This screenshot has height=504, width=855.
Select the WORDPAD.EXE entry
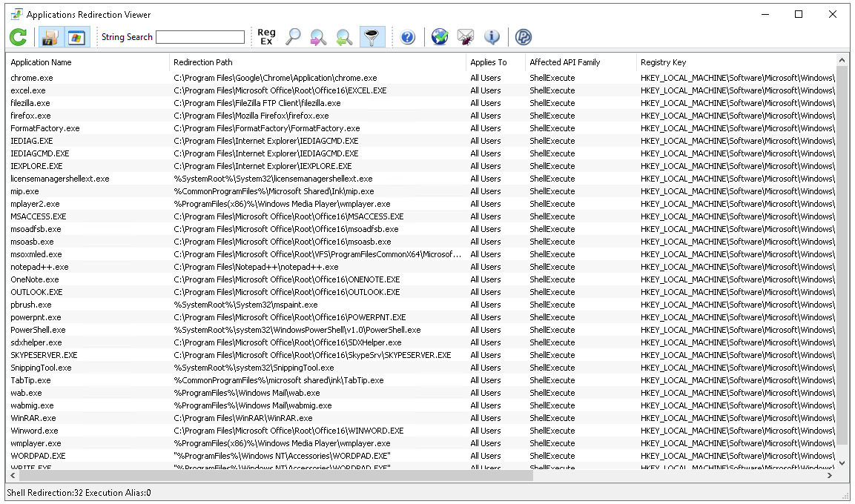pos(420,456)
